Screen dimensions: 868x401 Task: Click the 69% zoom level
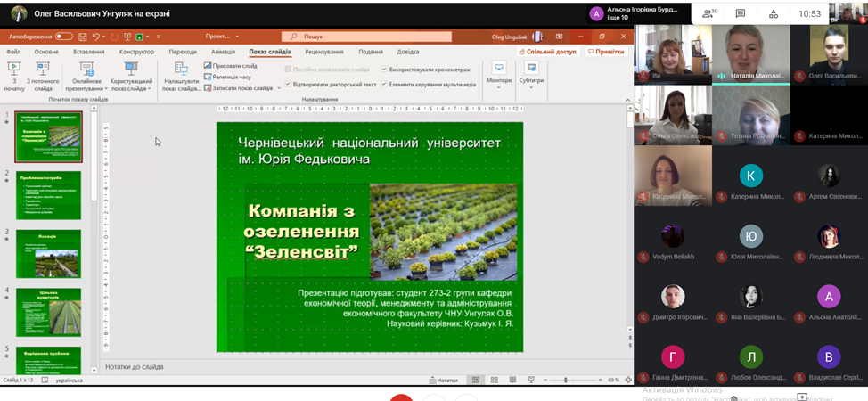(x=613, y=381)
